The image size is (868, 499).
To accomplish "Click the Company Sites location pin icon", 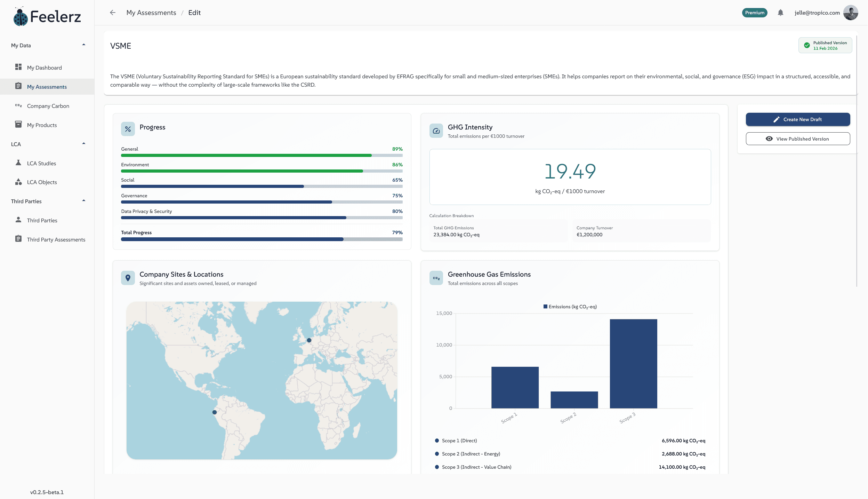I will 128,278.
